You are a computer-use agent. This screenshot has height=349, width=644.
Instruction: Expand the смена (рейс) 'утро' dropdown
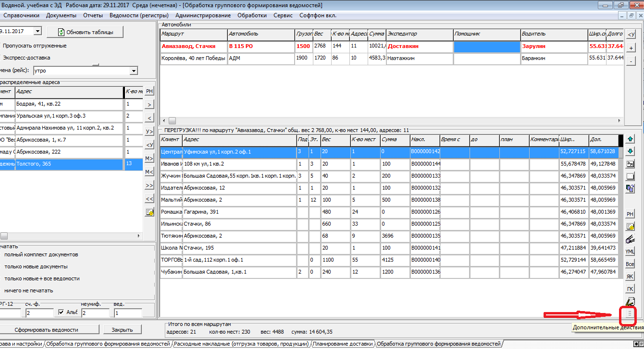pyautogui.click(x=133, y=71)
